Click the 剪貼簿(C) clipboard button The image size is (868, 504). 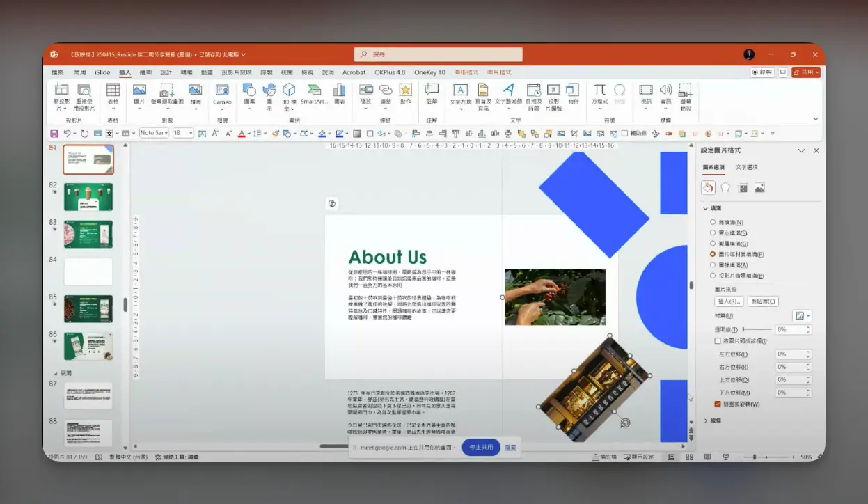pos(762,301)
